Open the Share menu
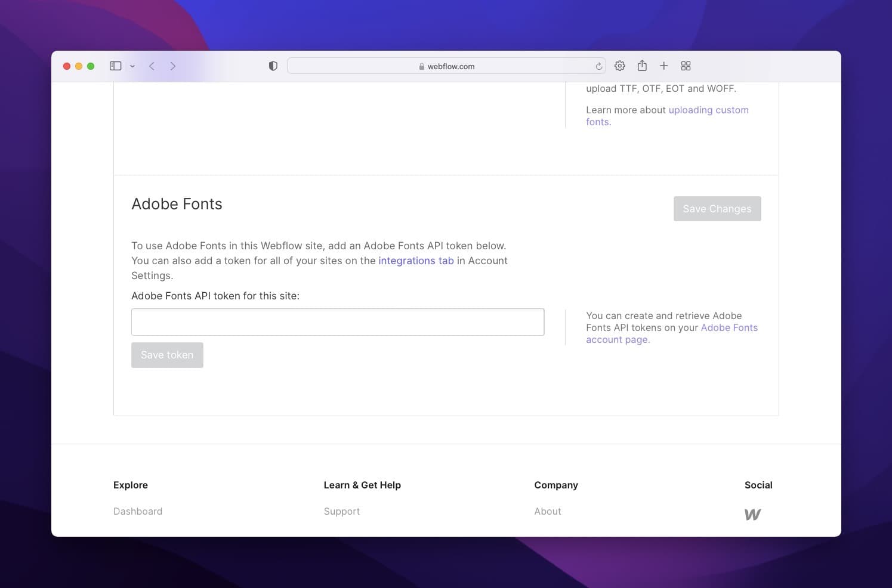Image resolution: width=892 pixels, height=588 pixels. coord(642,66)
